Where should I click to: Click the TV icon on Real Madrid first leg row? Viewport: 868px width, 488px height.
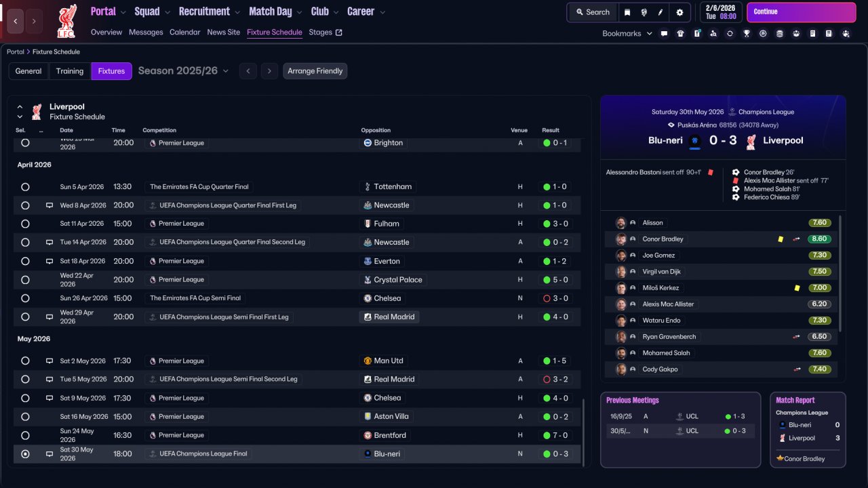coord(49,317)
